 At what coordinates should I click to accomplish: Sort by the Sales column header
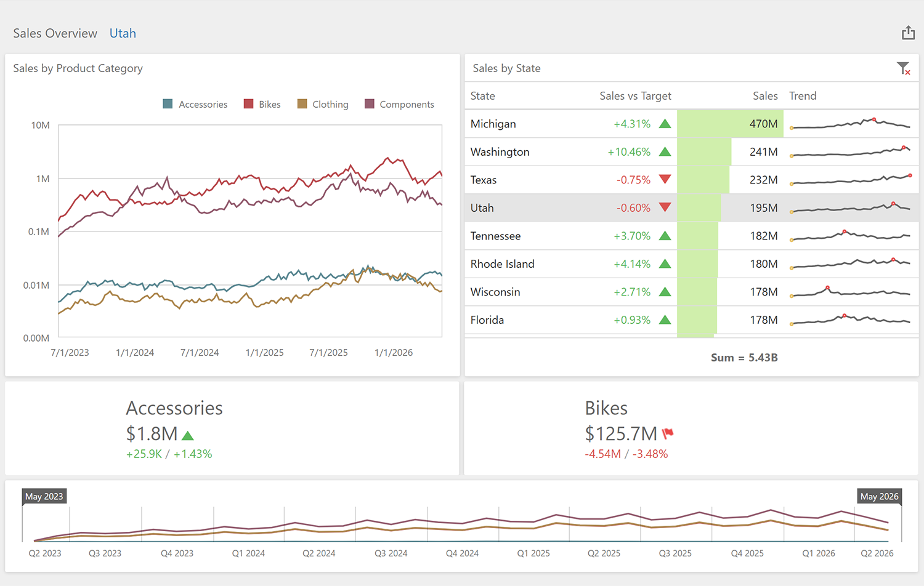[x=765, y=96]
